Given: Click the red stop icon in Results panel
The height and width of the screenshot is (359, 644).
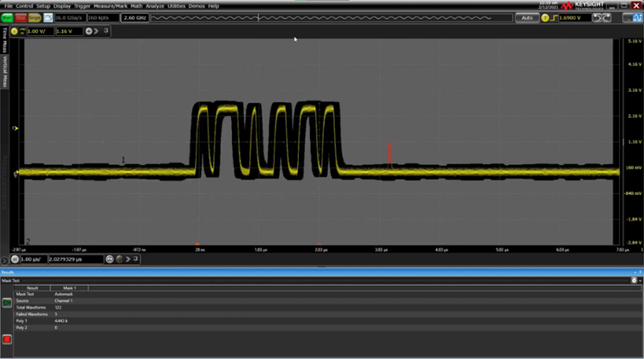Looking at the screenshot, I should (7, 339).
